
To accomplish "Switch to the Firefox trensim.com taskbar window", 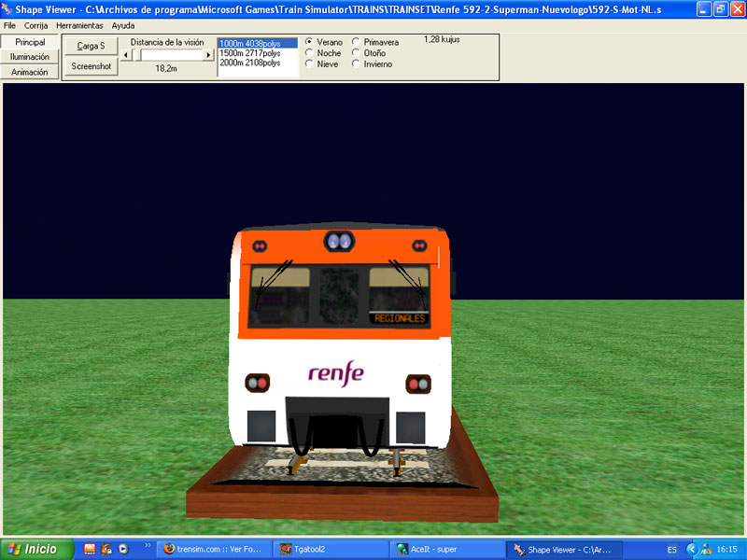I will click(x=215, y=550).
